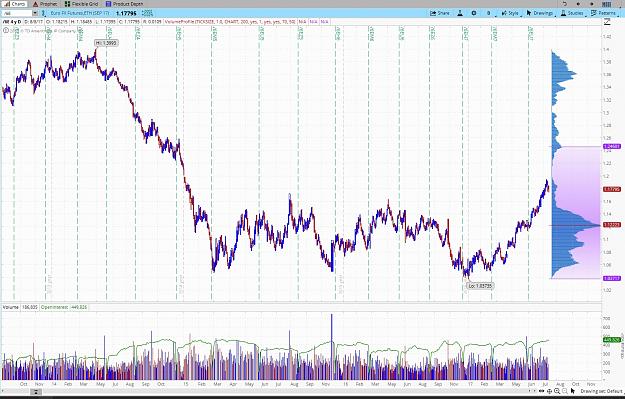
Task: Click the zoom out magnifier icon
Action: point(564,392)
